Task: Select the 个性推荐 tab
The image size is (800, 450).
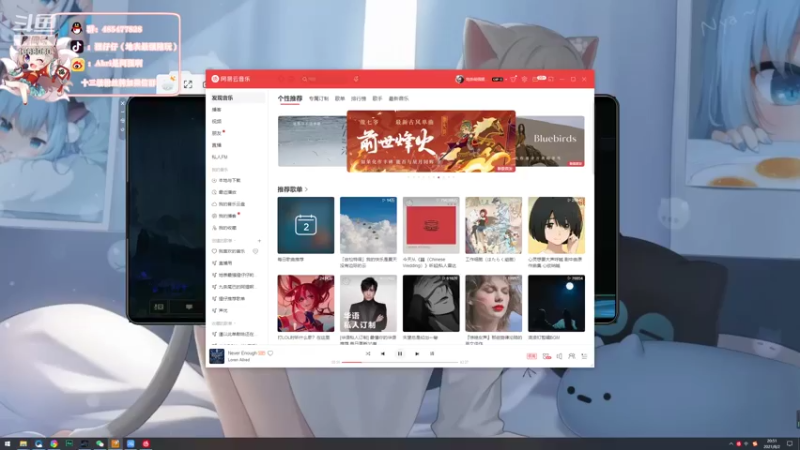Action: click(290, 98)
